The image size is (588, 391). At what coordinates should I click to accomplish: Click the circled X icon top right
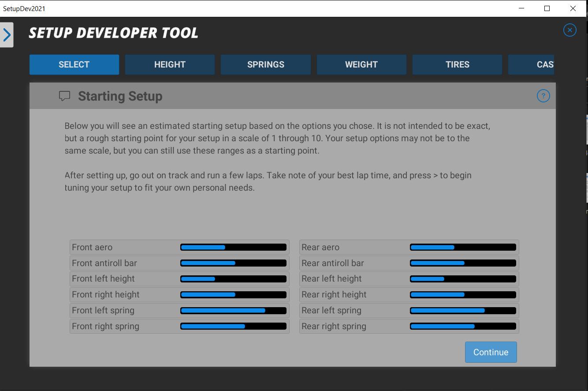click(x=569, y=30)
